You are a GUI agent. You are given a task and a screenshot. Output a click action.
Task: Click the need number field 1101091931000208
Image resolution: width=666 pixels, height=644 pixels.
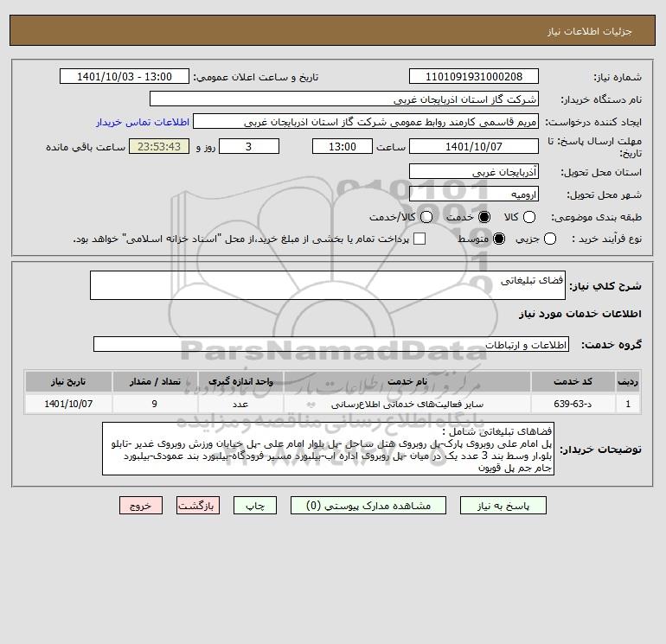474,76
